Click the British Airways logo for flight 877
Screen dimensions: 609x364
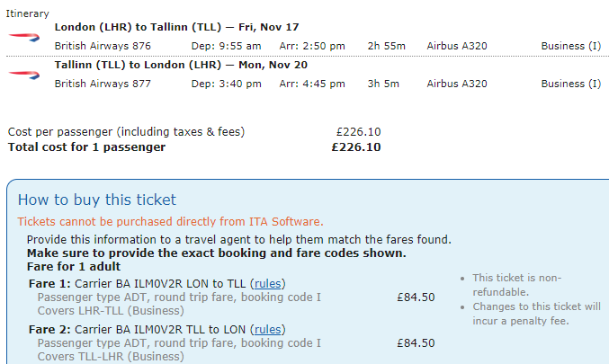pyautogui.click(x=20, y=74)
